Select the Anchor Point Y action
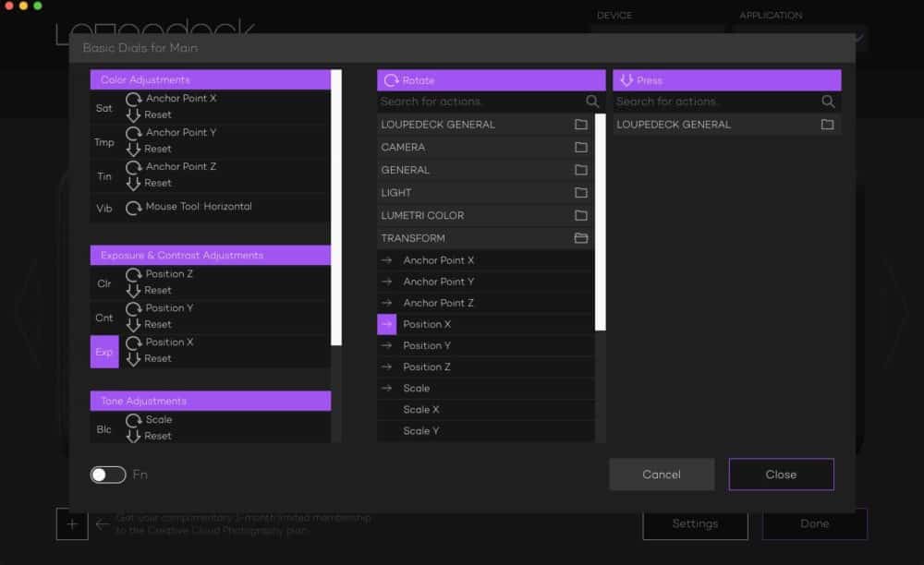 tap(486, 282)
